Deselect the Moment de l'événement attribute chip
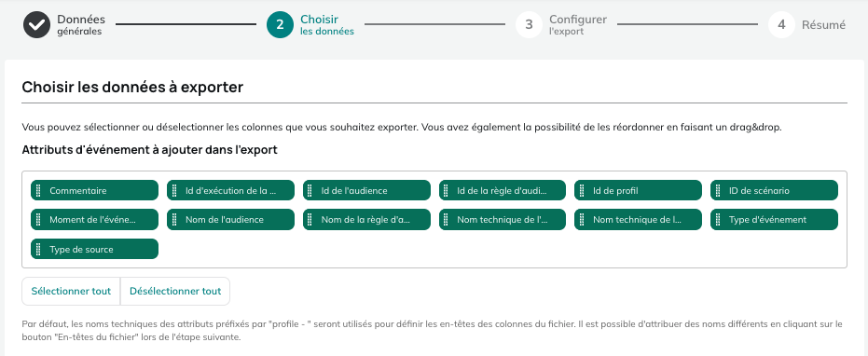 (95, 219)
